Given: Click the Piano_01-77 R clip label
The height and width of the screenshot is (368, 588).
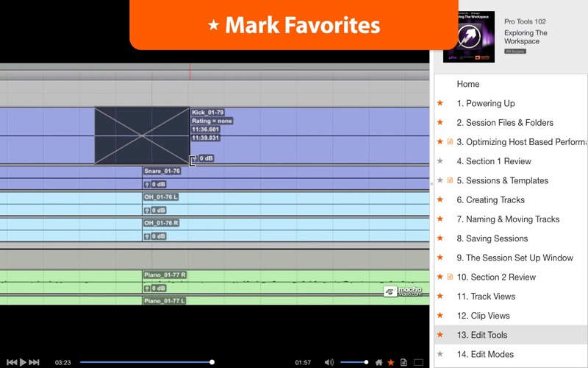Looking at the screenshot, I should tap(165, 275).
